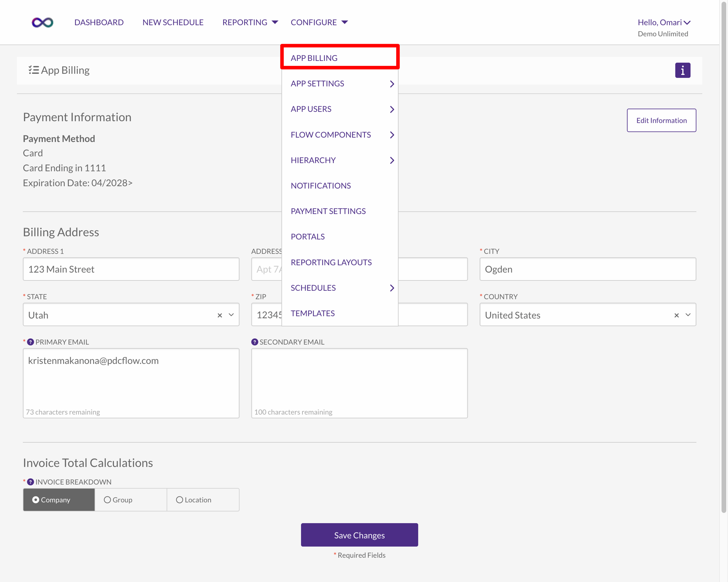Screen dimensions: 728x582
Task: Select Company invoice breakdown
Action: [x=59, y=499]
